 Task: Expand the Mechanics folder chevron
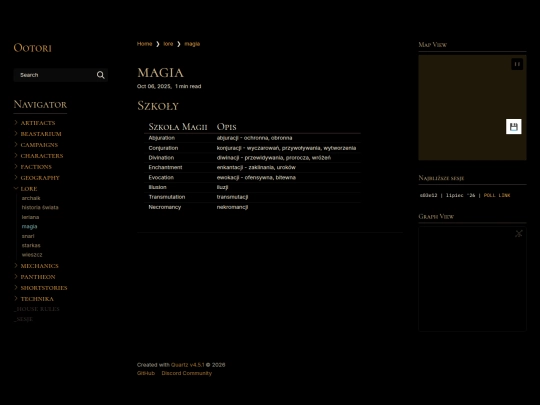16,266
